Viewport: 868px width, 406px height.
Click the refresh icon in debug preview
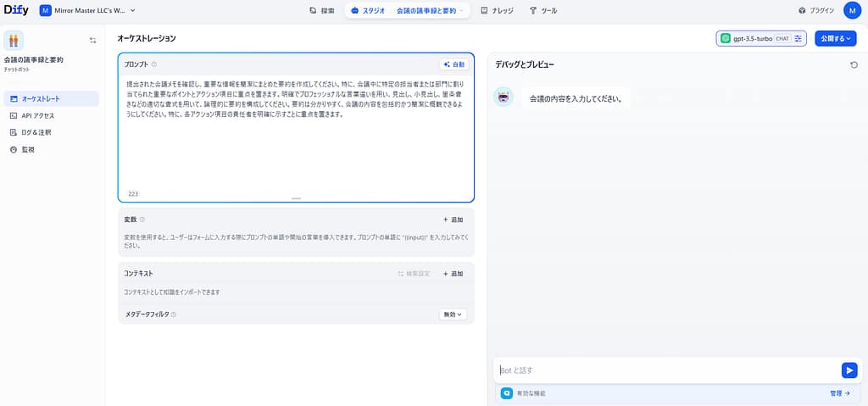(854, 64)
